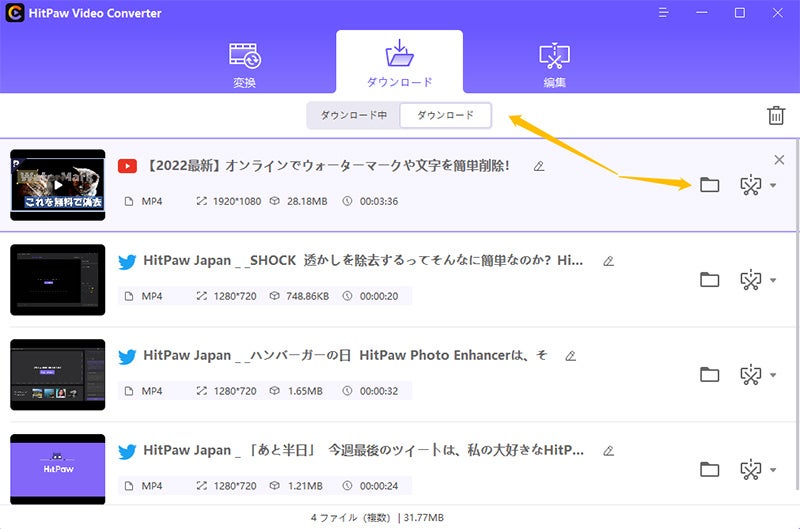Click the SHOCK tweet video thumbnail

tap(58, 280)
